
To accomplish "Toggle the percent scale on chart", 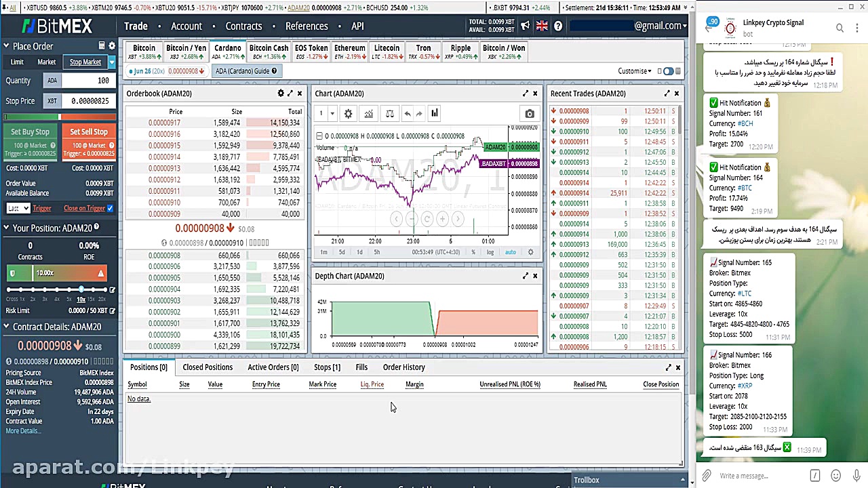I will [x=473, y=252].
